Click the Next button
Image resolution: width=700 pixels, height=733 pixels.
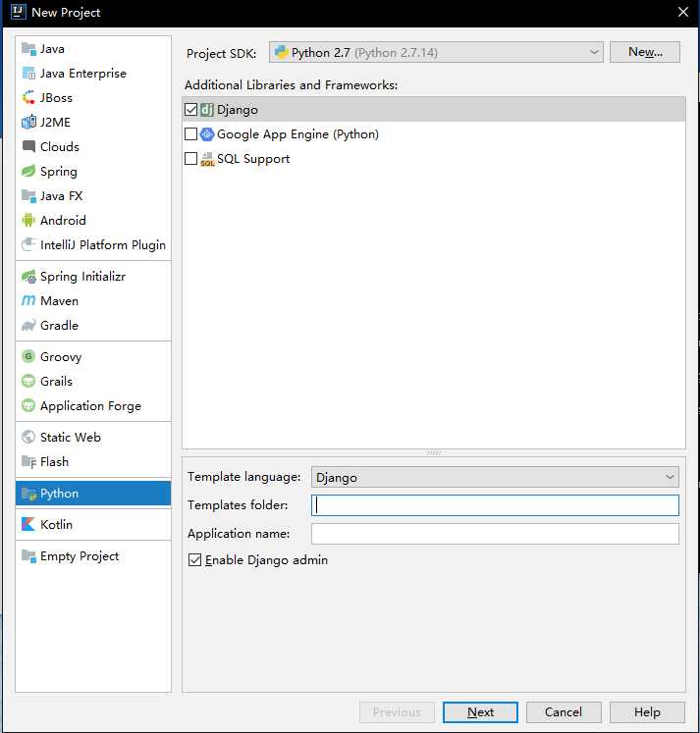coord(480,712)
